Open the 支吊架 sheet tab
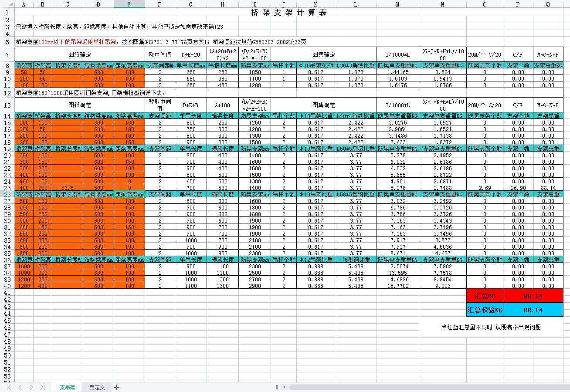 (x=68, y=387)
